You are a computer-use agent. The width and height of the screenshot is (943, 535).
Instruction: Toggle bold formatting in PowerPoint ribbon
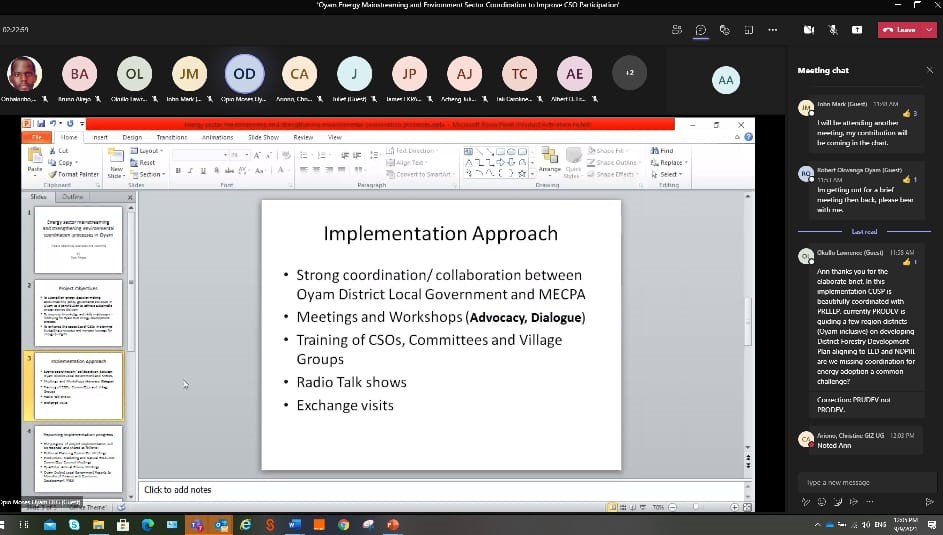click(x=178, y=171)
